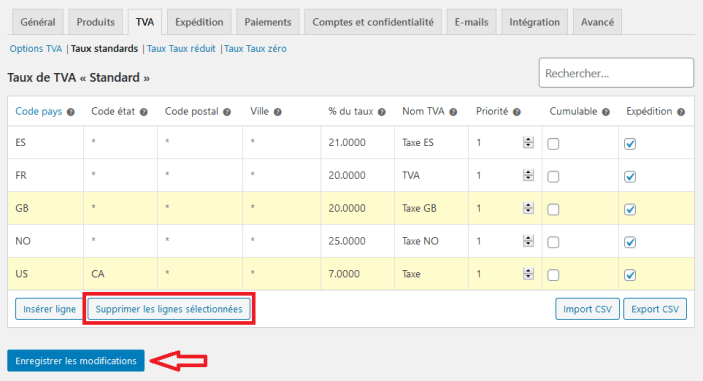The width and height of the screenshot is (703, 381).
Task: Edit the 21.0000 rate value
Action: click(x=357, y=143)
